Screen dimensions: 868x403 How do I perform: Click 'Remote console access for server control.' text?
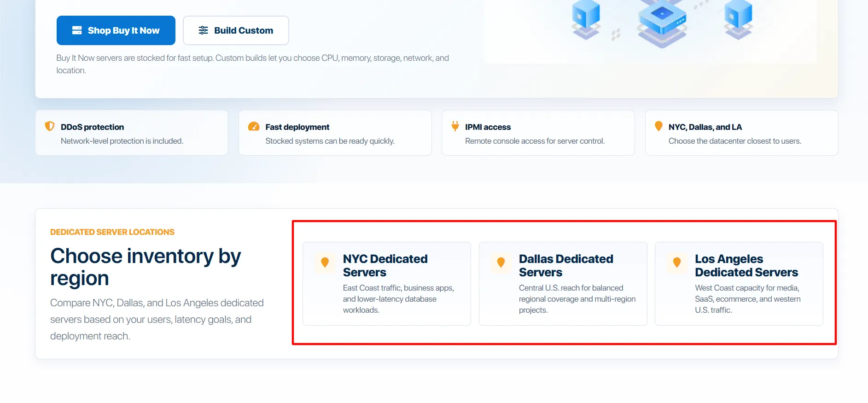(x=535, y=141)
